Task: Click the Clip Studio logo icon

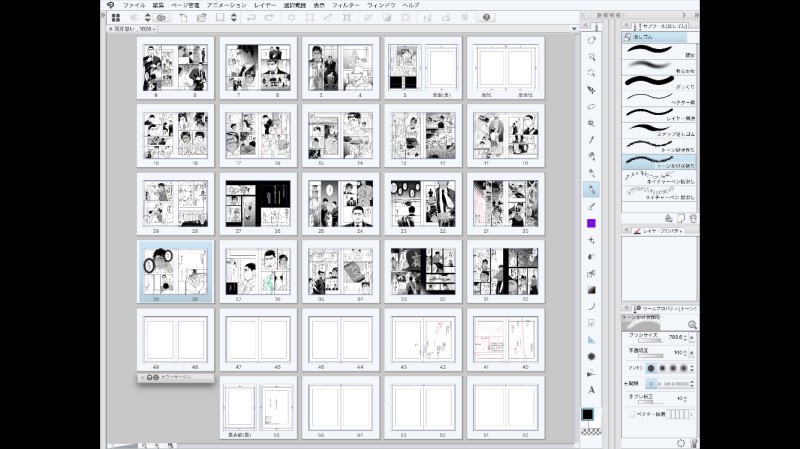Action: tap(110, 5)
